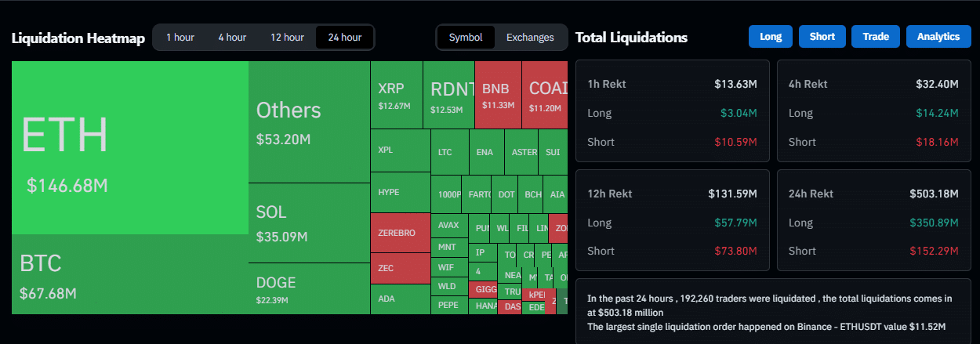Select the SOL heatmap tile

click(308, 223)
